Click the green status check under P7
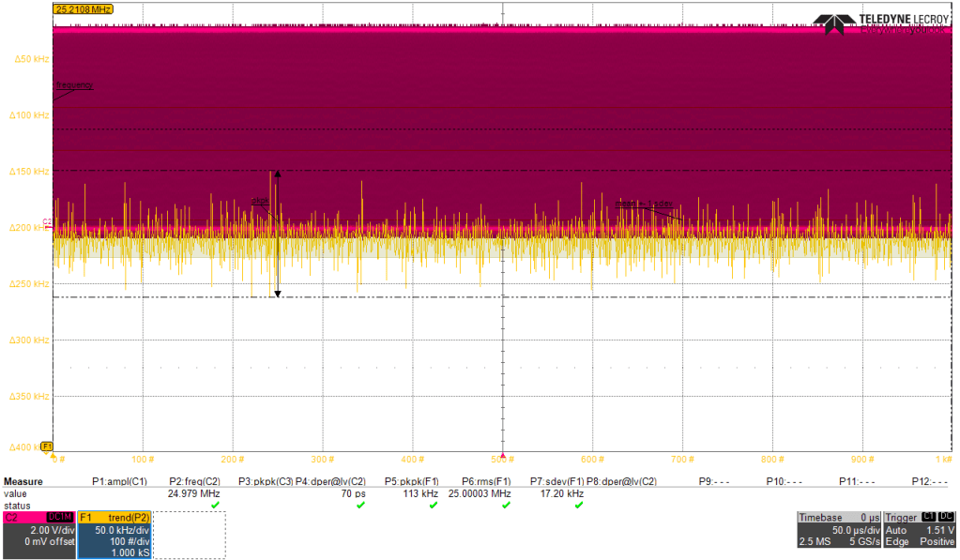The image size is (960, 560). 578,506
